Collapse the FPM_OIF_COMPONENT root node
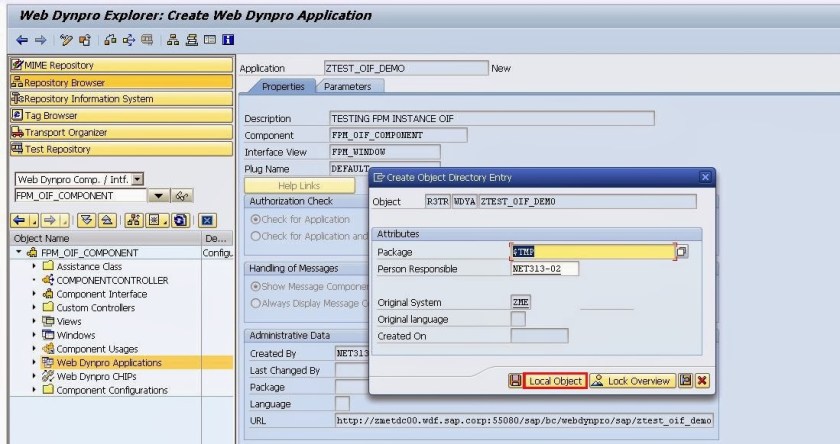 (18, 252)
